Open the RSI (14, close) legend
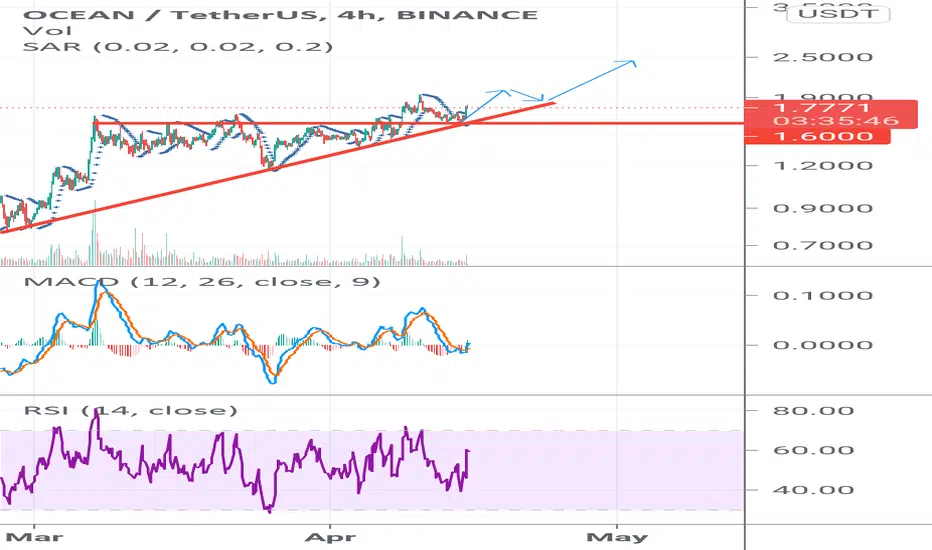The image size is (932, 550). point(130,410)
